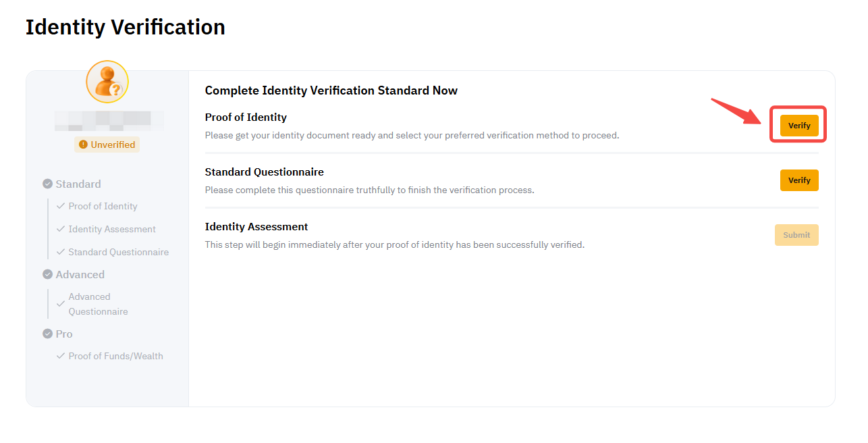Open the Standard level in the sidebar
The height and width of the screenshot is (443, 868).
[78, 184]
